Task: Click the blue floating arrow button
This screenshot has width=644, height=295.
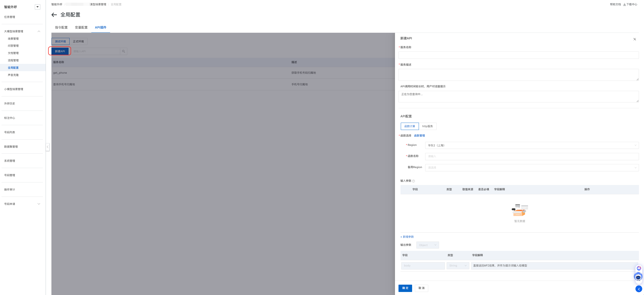Action: [x=639, y=289]
